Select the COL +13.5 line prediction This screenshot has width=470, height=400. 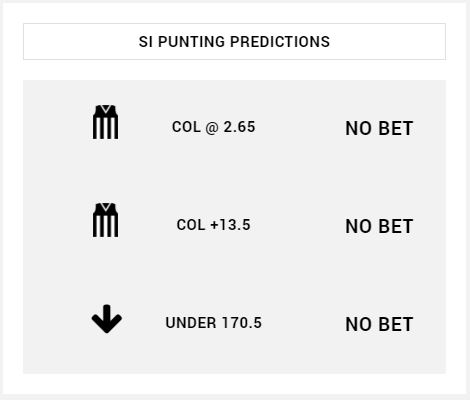(x=214, y=225)
